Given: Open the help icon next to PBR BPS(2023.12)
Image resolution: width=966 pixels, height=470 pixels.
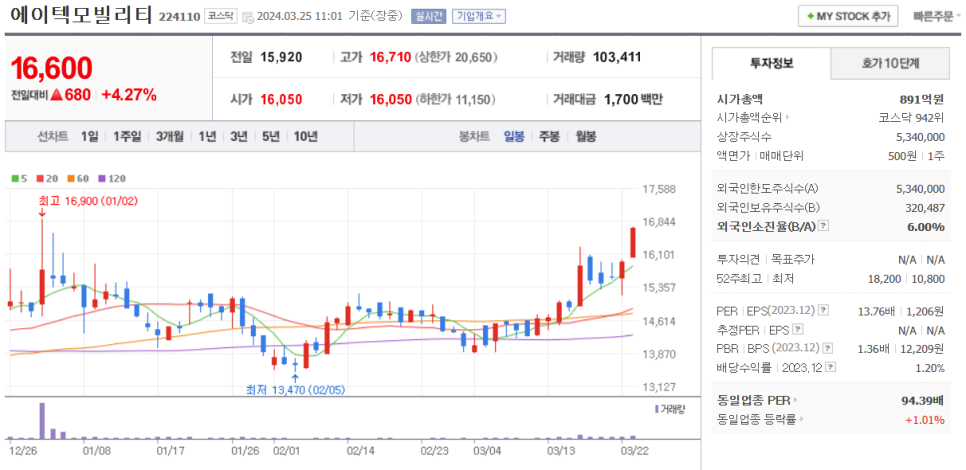Looking at the screenshot, I should 827,348.
